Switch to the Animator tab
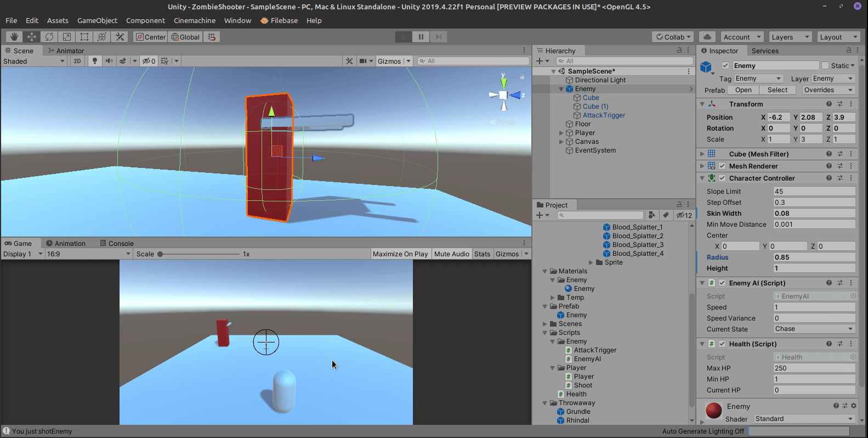This screenshot has height=438, width=868. point(66,50)
